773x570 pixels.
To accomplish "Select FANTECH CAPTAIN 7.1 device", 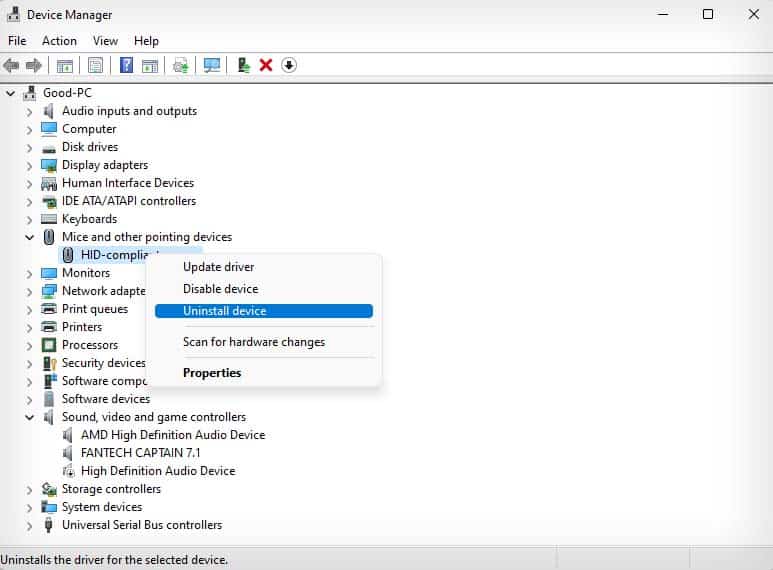I will [x=141, y=453].
